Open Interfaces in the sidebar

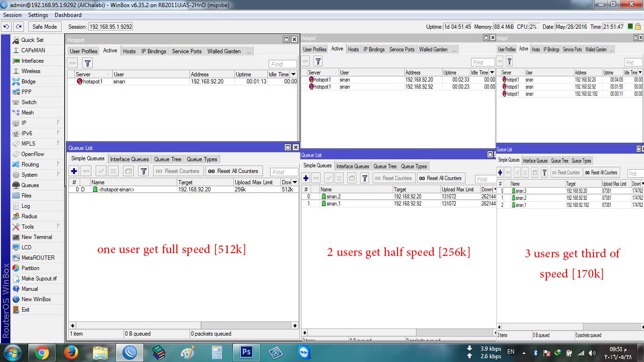32,61
